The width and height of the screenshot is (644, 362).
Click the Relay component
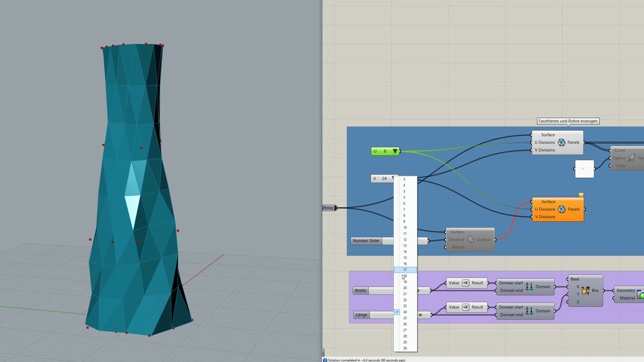click(330, 208)
